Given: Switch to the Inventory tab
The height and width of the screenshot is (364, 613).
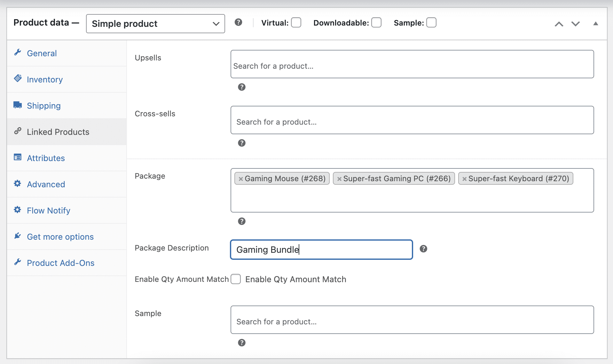Looking at the screenshot, I should [x=44, y=80].
